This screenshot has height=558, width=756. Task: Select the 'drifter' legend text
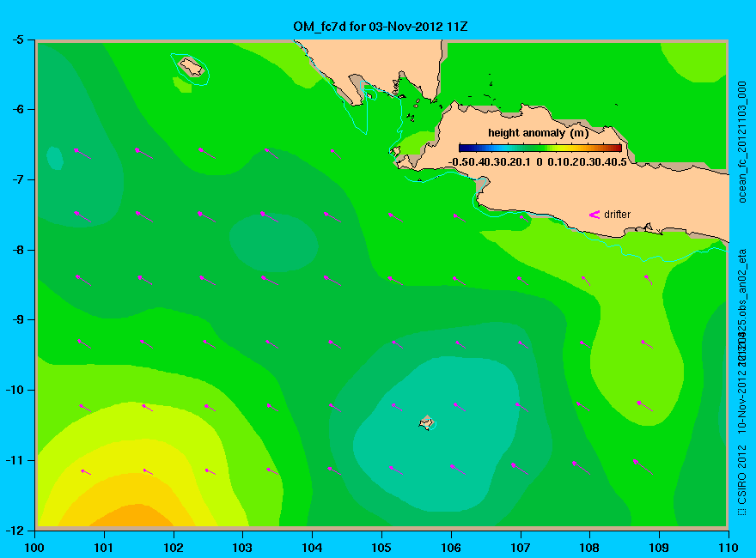[x=617, y=215]
